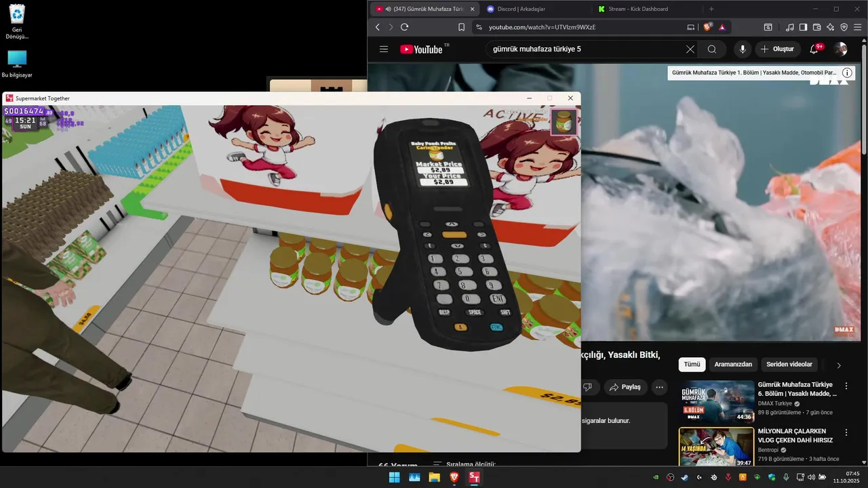Open Brave browser from the taskbar
The image size is (868, 488).
point(454,477)
